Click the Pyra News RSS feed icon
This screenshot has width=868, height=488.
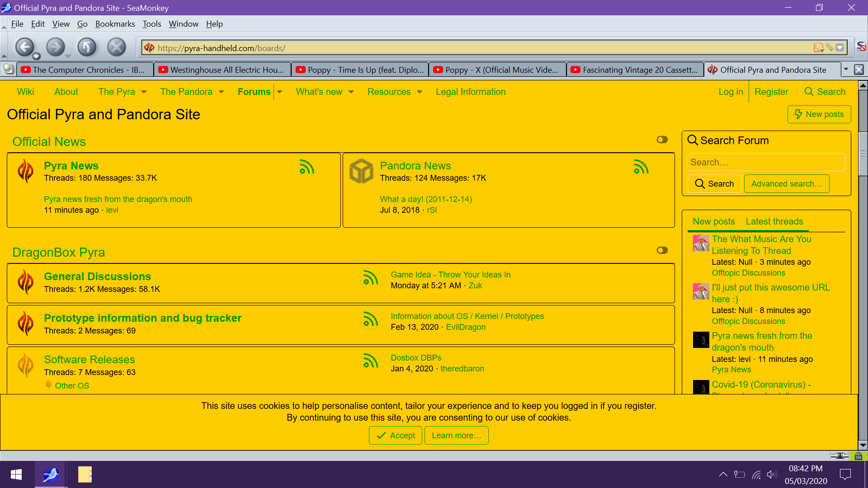[307, 167]
